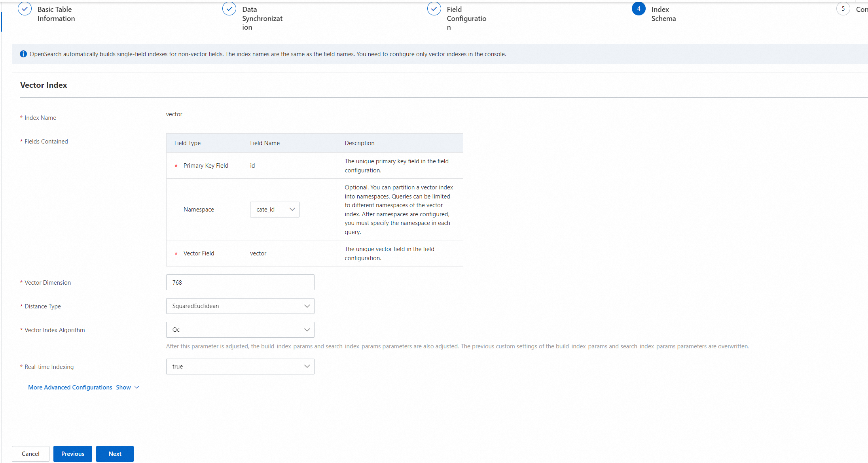Open the Real-time Indexing true dropdown
868x463 pixels.
240,367
